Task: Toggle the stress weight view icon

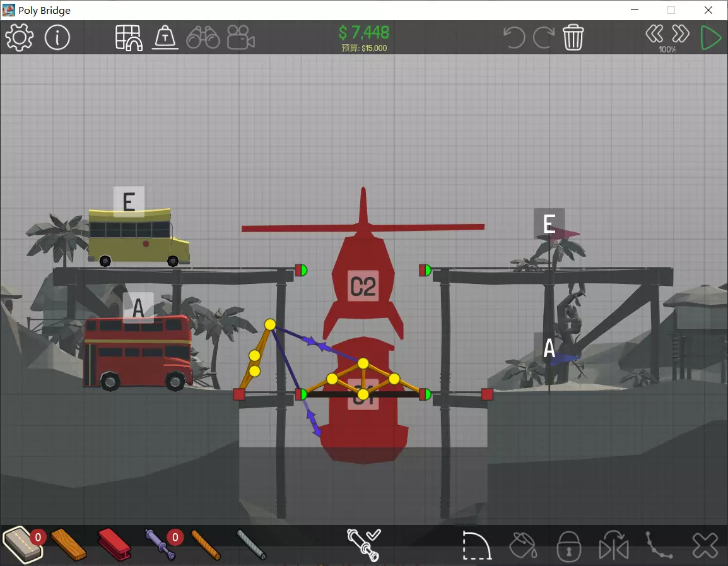Action: (165, 37)
